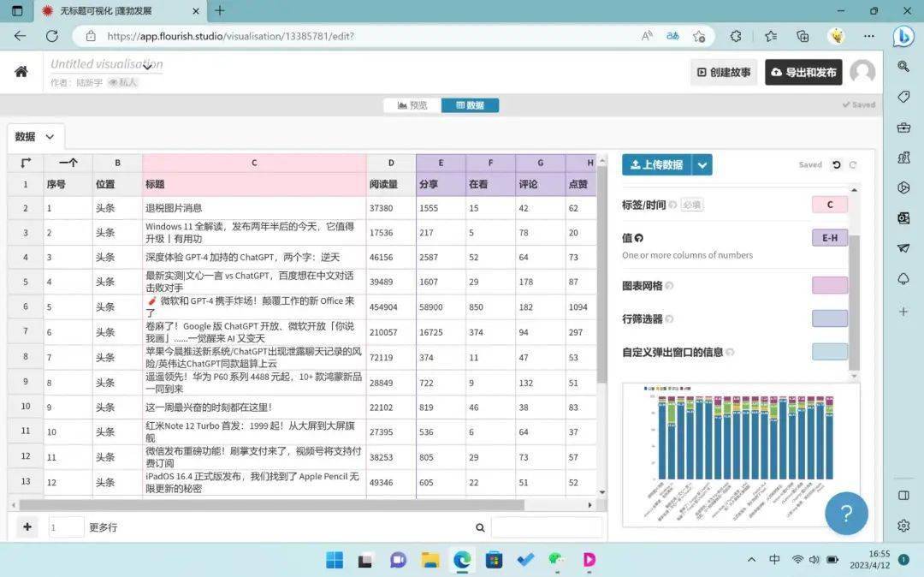Open the sidebar tools briefcase icon
Image resolution: width=924 pixels, height=577 pixels.
coord(903,128)
